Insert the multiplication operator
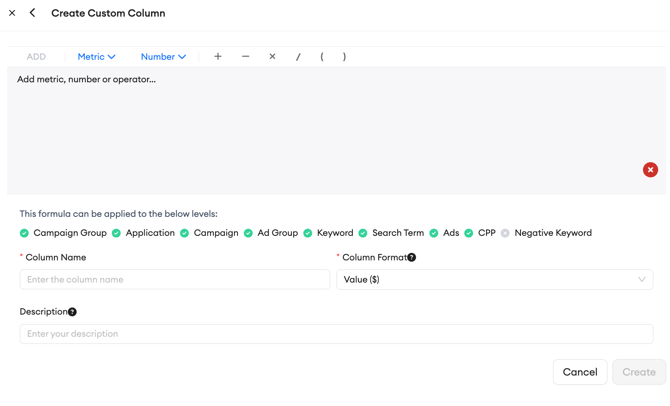This screenshot has width=670, height=406. tap(272, 57)
